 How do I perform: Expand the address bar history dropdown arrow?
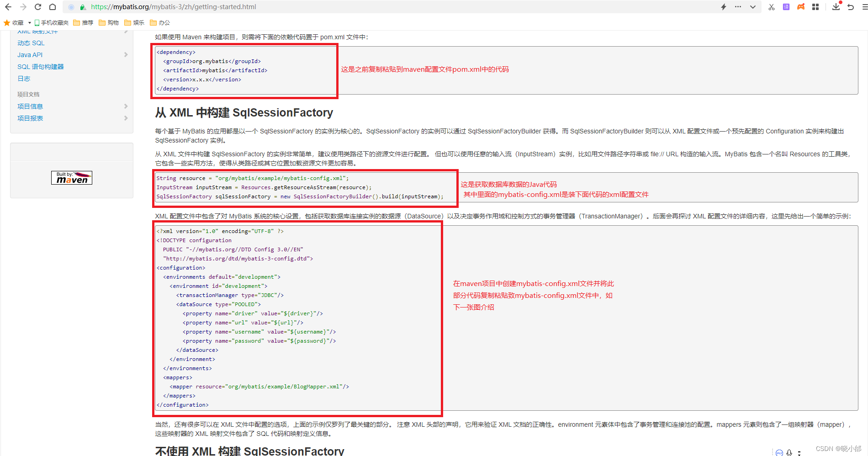point(753,7)
